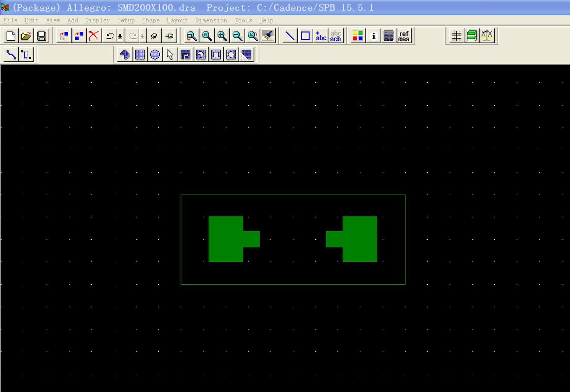Click the Zoom Fit magnifier icon

tap(207, 36)
